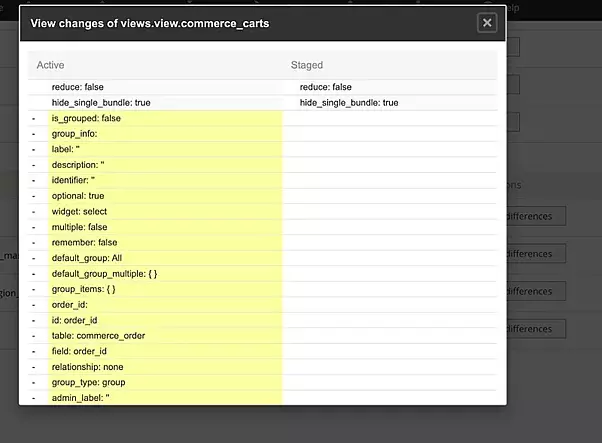Select the removed line 'widget: select'

coord(79,211)
